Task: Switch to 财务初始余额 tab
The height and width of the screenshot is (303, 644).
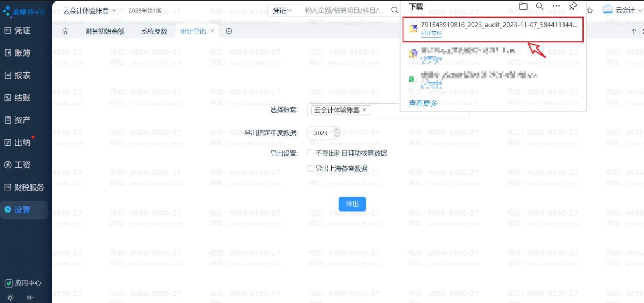Action: [105, 31]
